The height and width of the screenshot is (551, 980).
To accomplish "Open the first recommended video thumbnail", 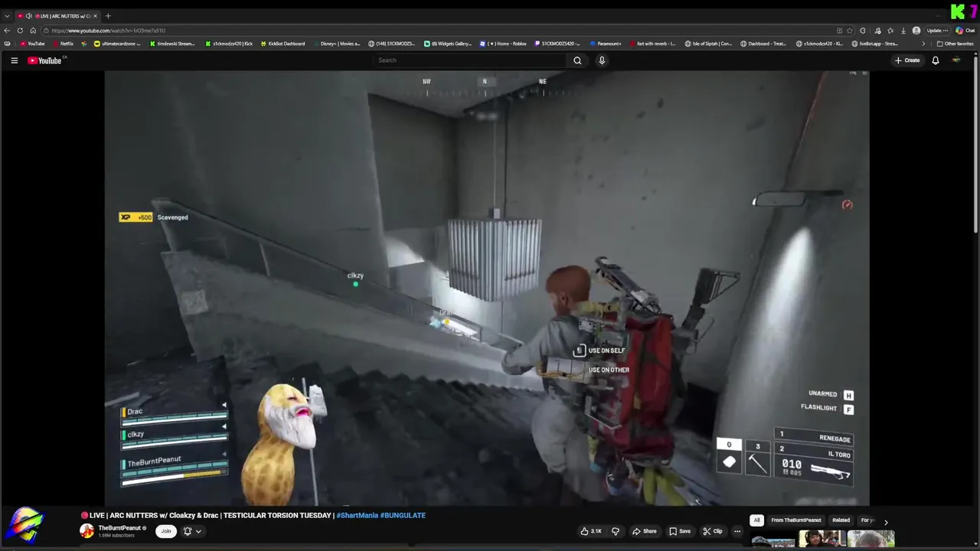I will click(773, 540).
